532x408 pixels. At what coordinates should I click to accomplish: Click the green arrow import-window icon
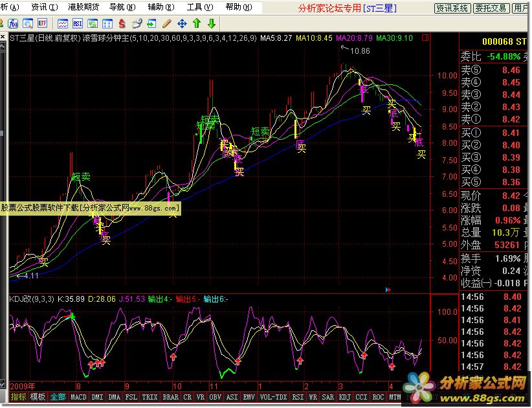151,23
